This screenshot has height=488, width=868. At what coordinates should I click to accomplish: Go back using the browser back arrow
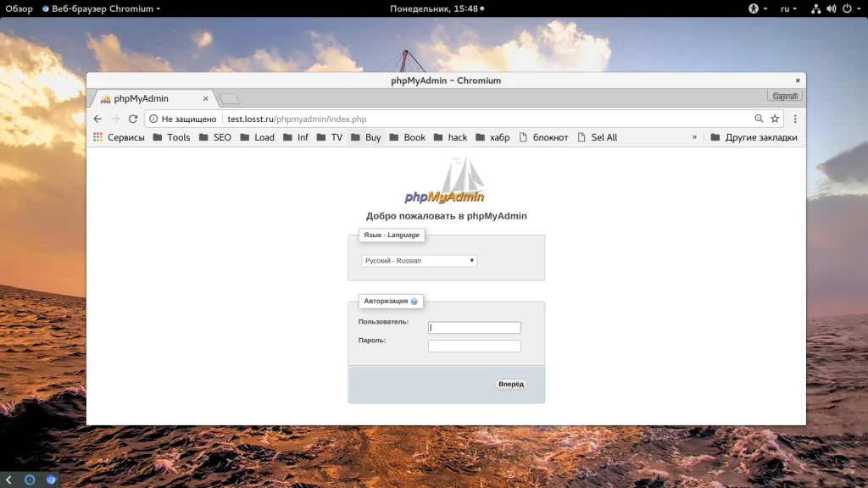[x=97, y=119]
